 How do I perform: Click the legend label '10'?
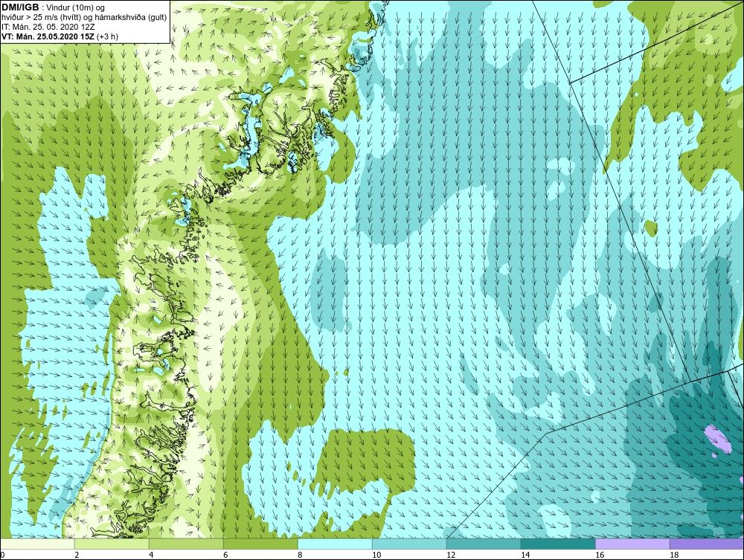pos(376,555)
